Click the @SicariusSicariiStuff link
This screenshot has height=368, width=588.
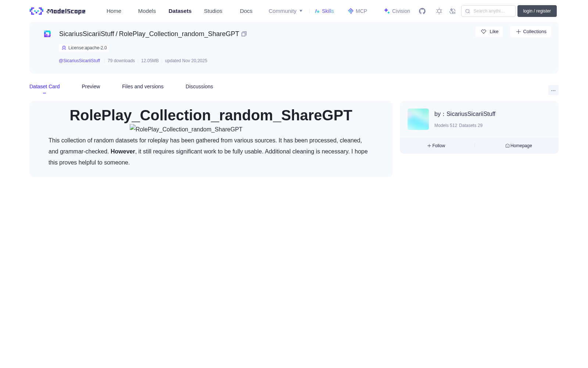(x=79, y=61)
